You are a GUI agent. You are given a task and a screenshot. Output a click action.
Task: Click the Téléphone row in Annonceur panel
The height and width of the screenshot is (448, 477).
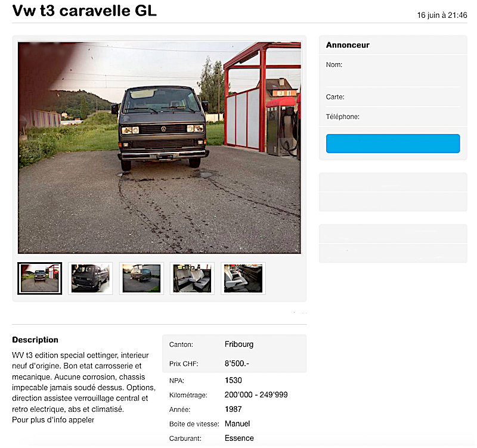(393, 117)
